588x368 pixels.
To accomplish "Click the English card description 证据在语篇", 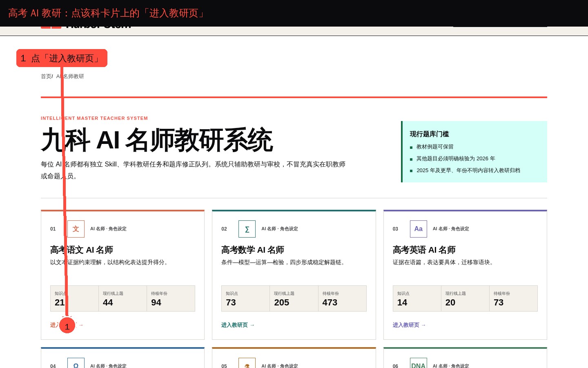I will pos(444,263).
